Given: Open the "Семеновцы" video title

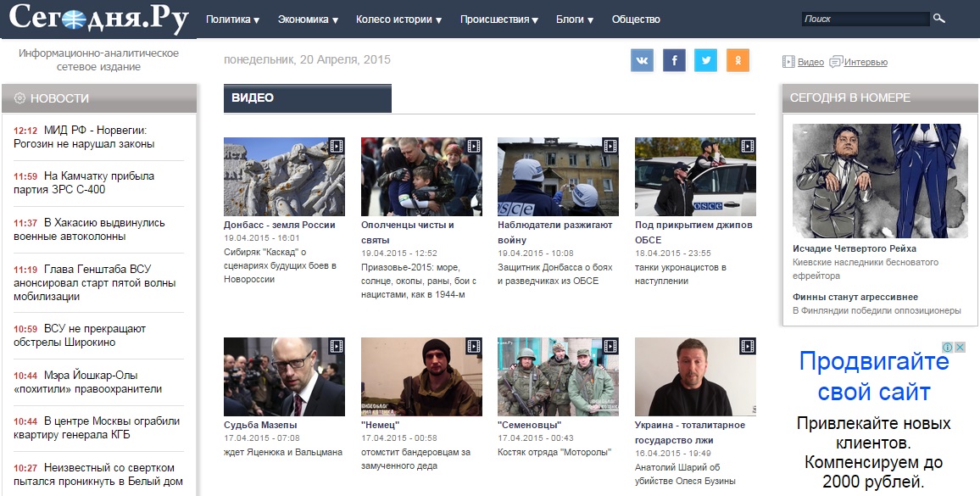Looking at the screenshot, I should click(x=529, y=425).
